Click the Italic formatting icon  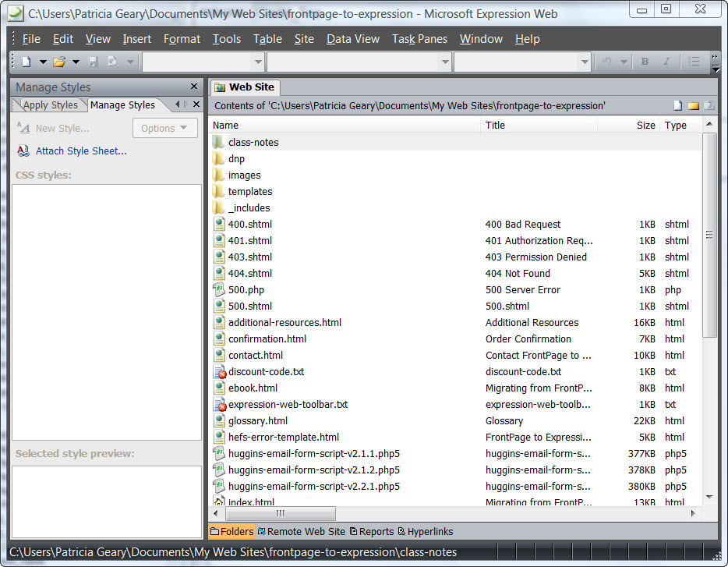pyautogui.click(x=666, y=62)
